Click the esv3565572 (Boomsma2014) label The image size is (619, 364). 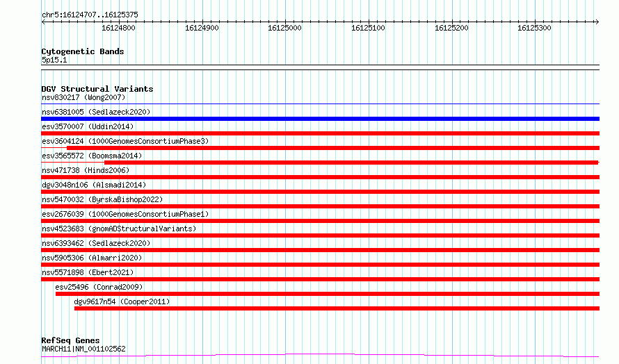pyautogui.click(x=92, y=156)
